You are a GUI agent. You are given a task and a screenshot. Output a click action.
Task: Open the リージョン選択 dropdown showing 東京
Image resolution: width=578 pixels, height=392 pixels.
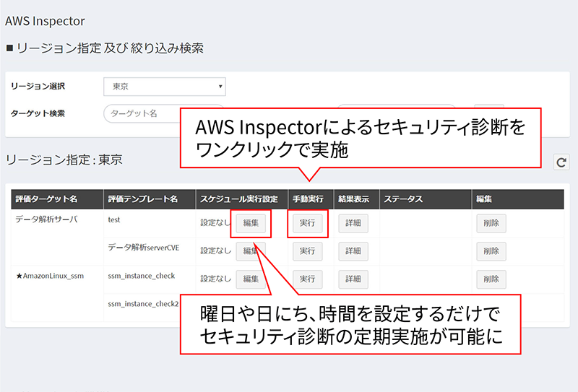[x=165, y=87]
